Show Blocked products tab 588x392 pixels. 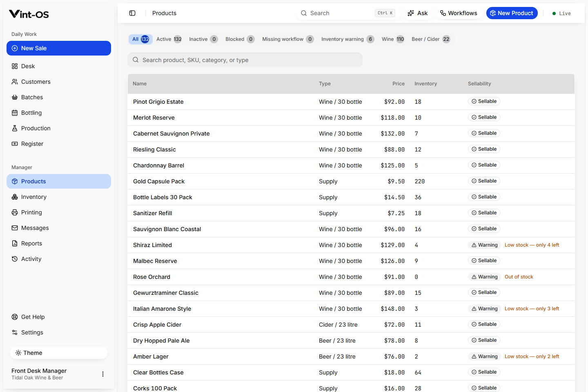[x=240, y=39]
